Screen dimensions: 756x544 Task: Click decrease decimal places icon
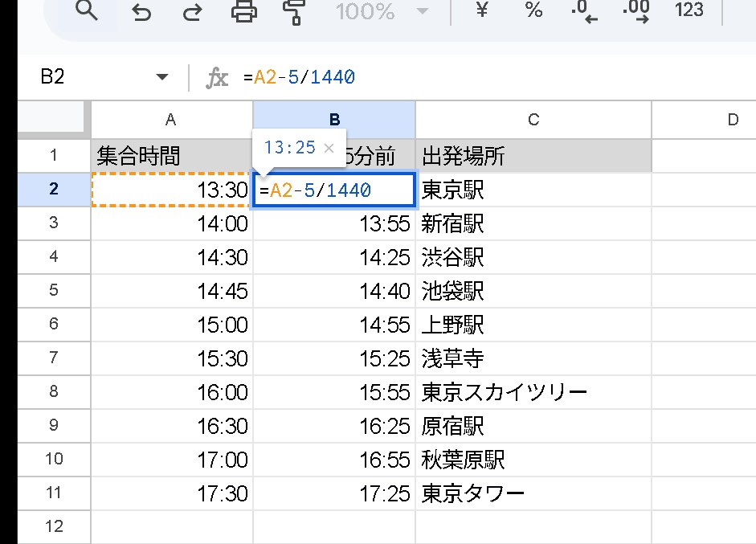pyautogui.click(x=584, y=11)
